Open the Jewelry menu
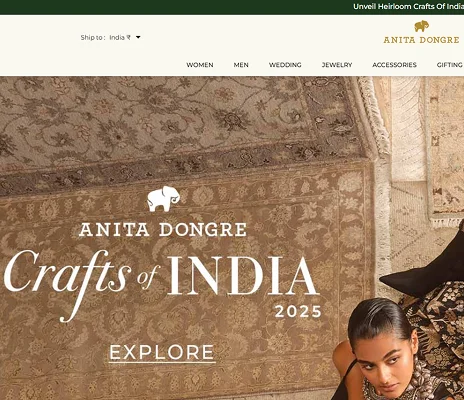 pos(337,65)
